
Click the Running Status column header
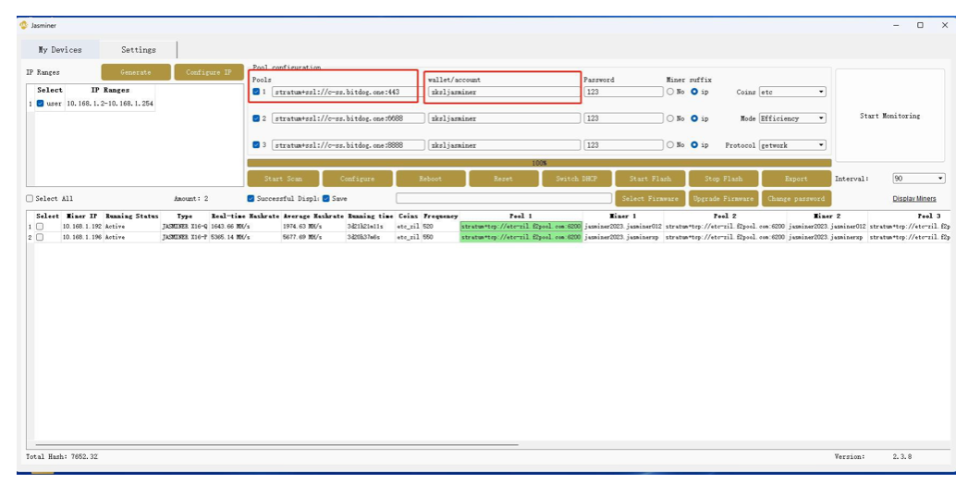click(132, 216)
